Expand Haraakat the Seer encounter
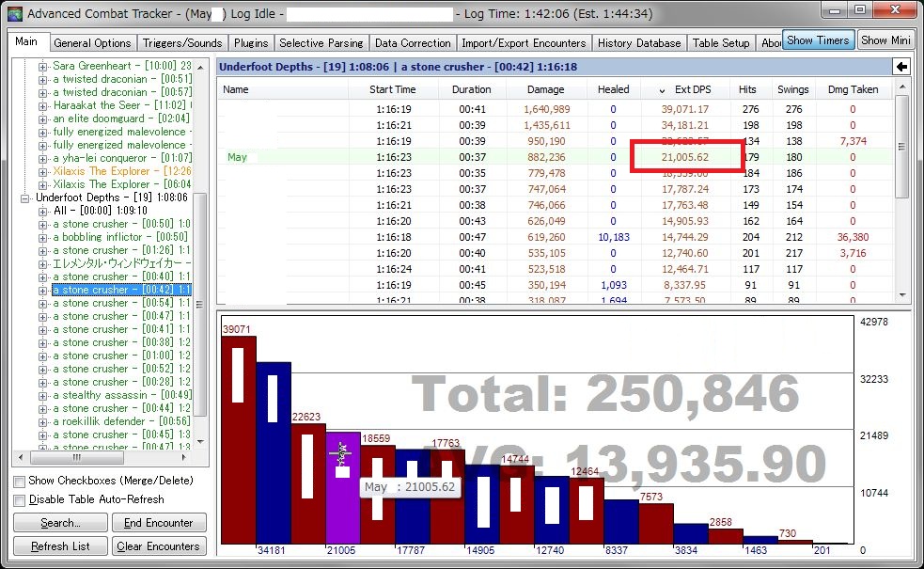The image size is (924, 569). pos(42,106)
